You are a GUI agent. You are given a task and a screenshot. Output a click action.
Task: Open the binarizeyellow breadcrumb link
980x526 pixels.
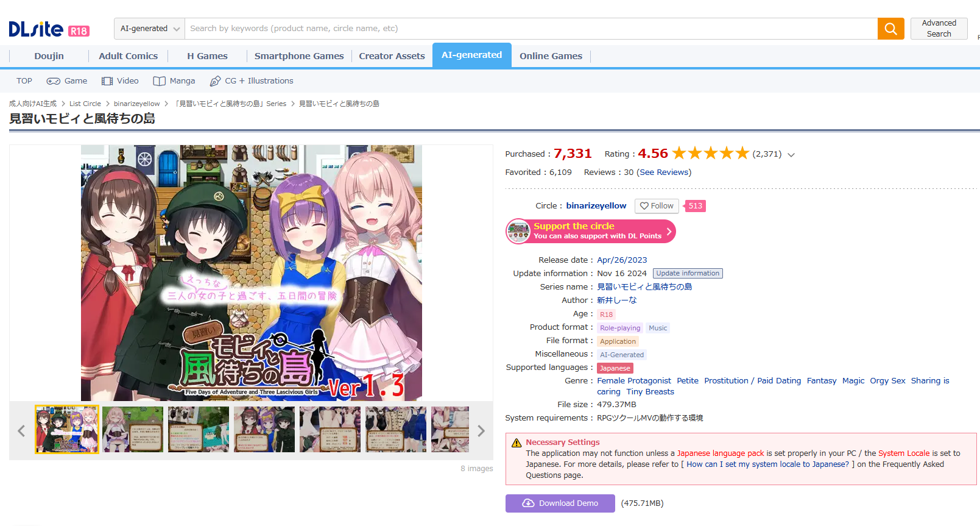click(136, 104)
